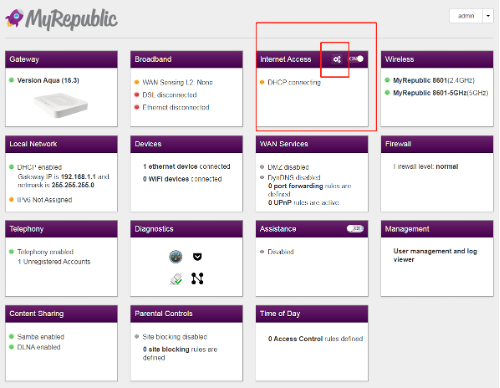Open the Local Network card
The width and height of the screenshot is (500, 388).
[61, 174]
